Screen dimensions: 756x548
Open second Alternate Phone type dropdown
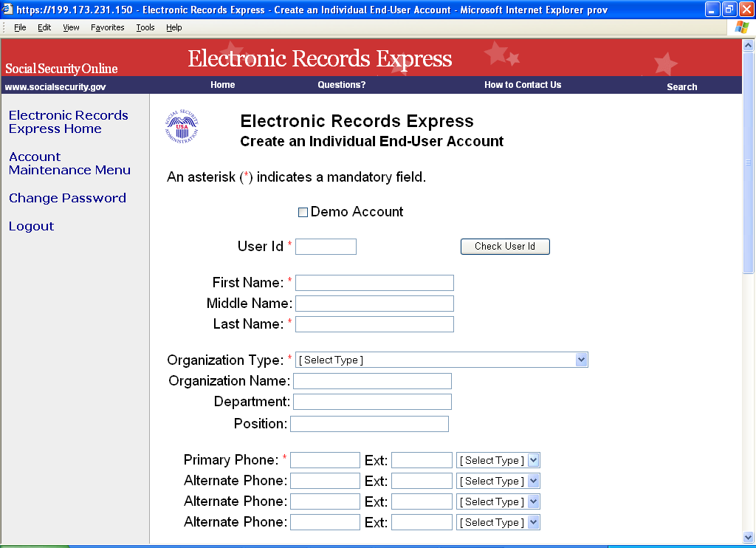[x=498, y=501]
